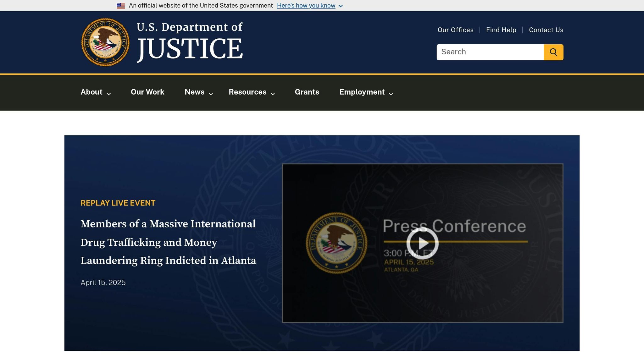Expand the Resources dropdown

click(247, 92)
